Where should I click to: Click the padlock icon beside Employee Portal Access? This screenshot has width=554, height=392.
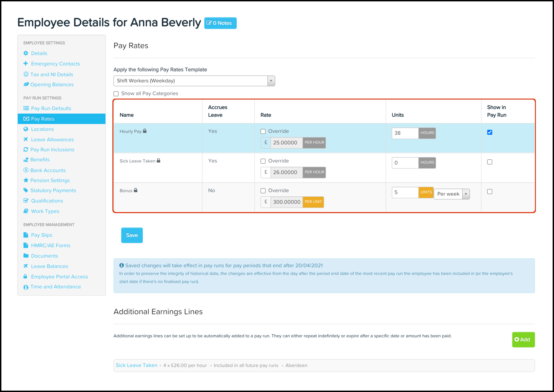click(25, 276)
